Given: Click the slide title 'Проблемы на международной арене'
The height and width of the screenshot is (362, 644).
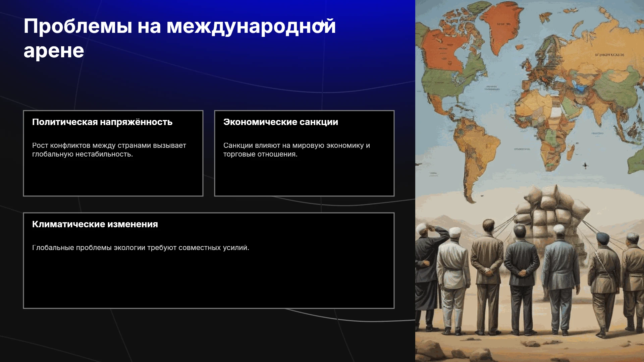Looking at the screenshot, I should click(179, 38).
